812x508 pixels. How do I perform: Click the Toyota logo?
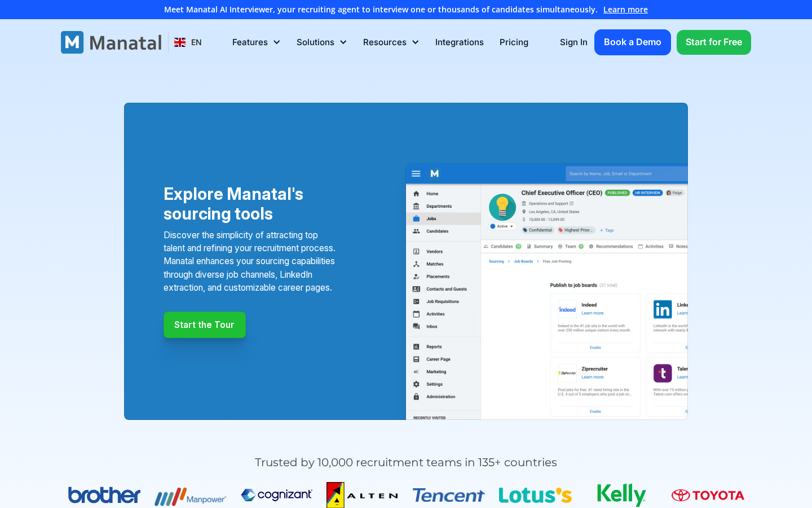click(x=708, y=495)
